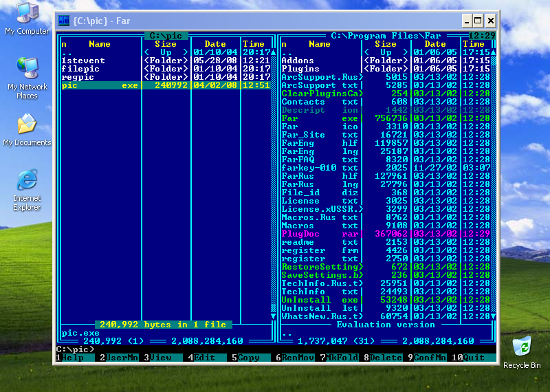
Task: Select ArcSupport txt file row
Action: point(386,85)
